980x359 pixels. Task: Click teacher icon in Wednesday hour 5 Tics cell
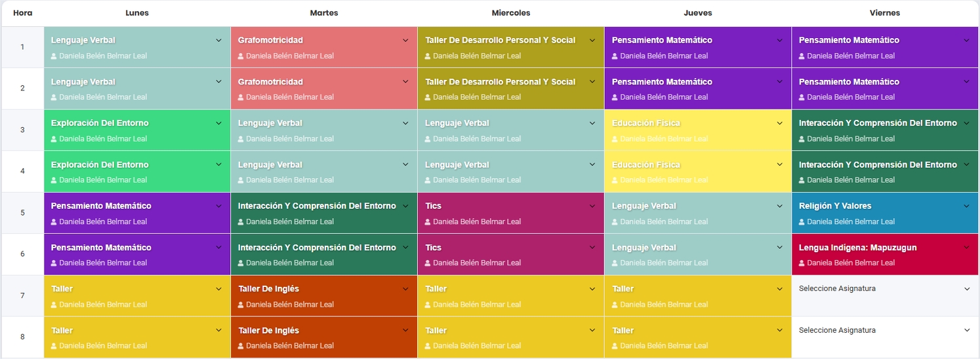click(428, 222)
